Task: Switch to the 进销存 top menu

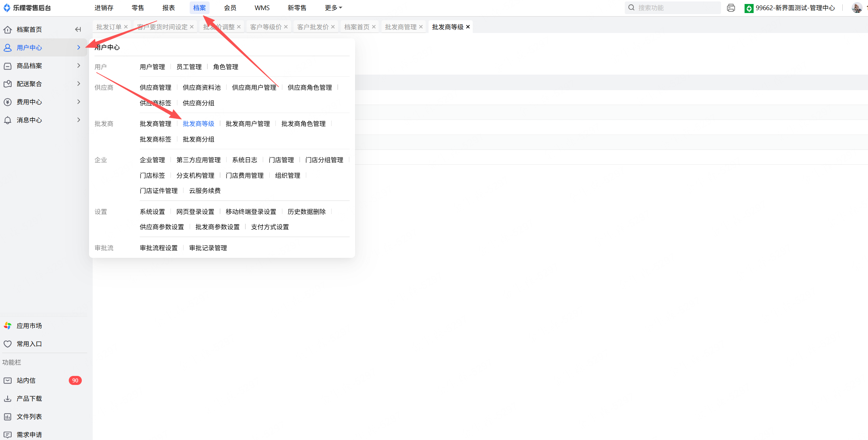Action: 104,8
